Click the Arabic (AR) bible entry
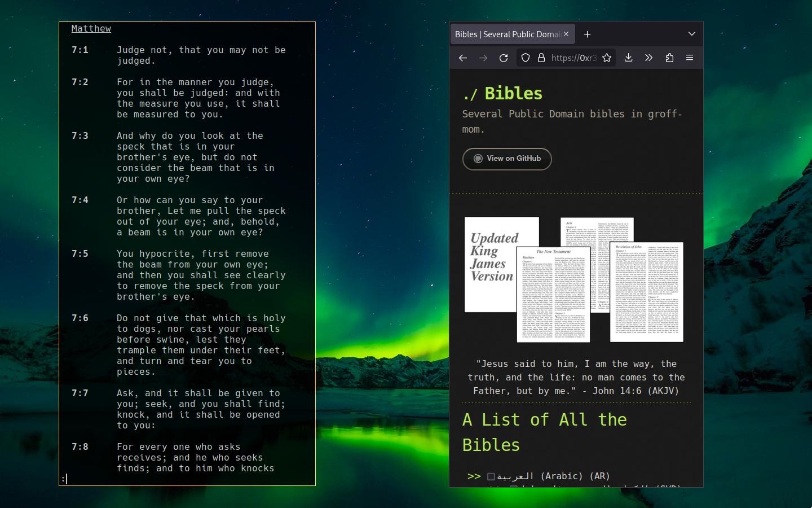The height and width of the screenshot is (508, 812). click(553, 476)
